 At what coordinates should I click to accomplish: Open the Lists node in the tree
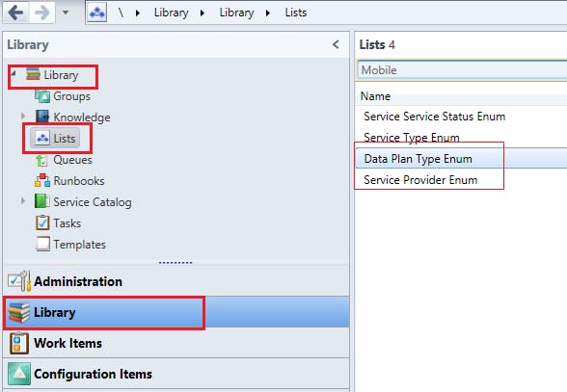pyautogui.click(x=55, y=138)
